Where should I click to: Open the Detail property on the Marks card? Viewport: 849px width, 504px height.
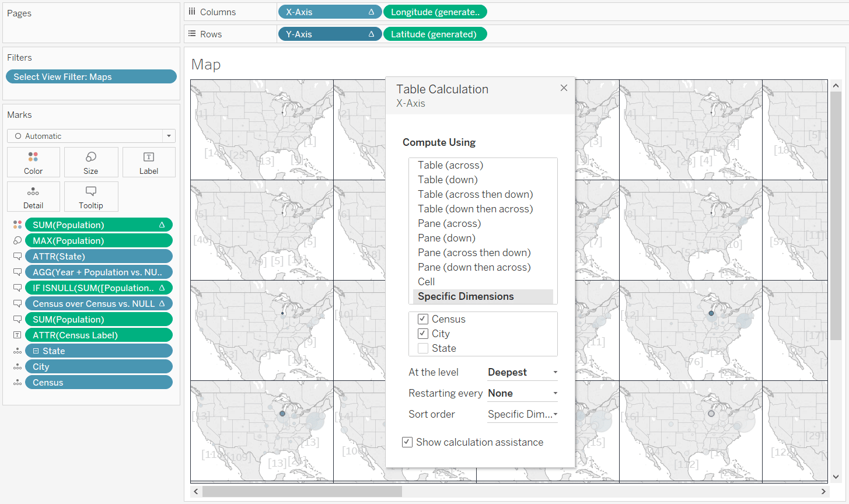[x=33, y=197]
